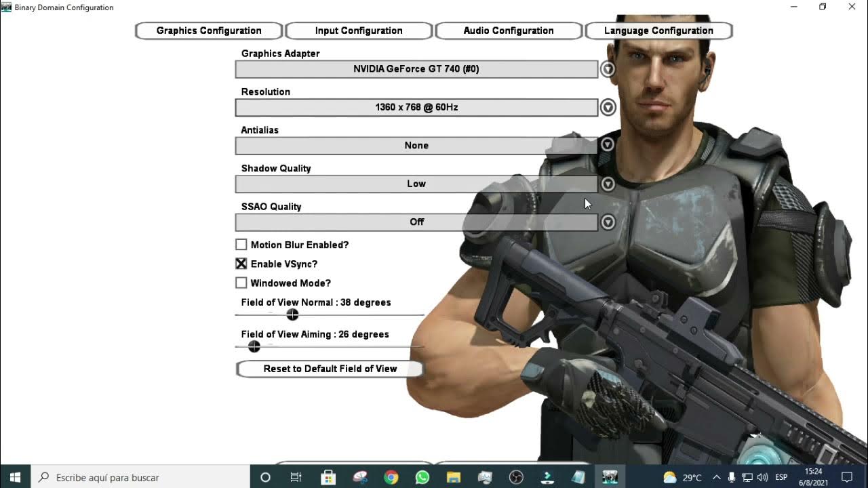Click the Shadow Quality Low value field

[416, 184]
